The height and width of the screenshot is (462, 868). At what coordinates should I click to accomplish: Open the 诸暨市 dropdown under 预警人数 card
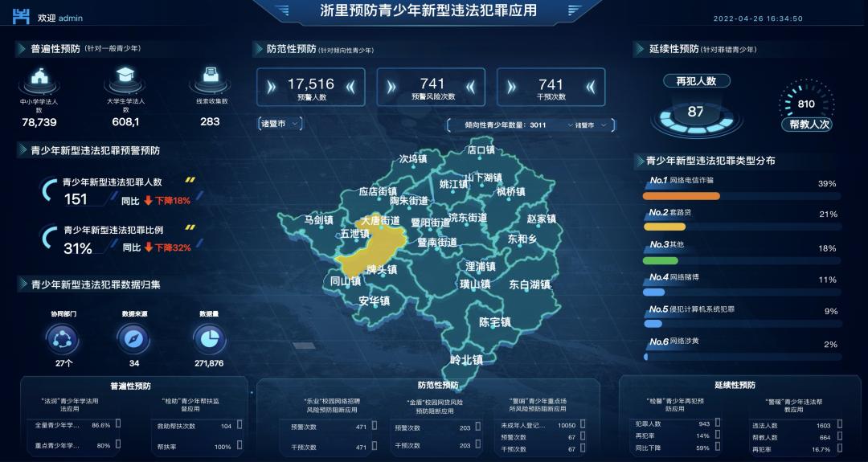[x=280, y=124]
